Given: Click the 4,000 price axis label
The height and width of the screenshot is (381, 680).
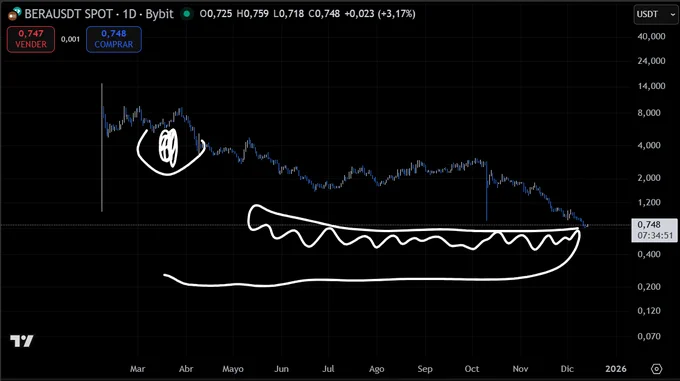Looking at the screenshot, I should coord(649,145).
